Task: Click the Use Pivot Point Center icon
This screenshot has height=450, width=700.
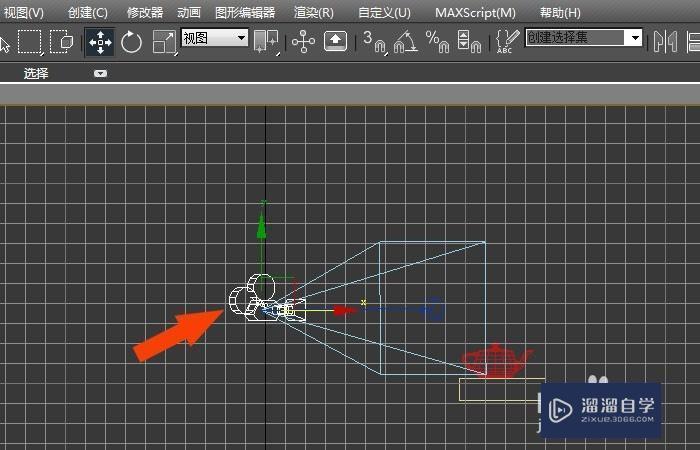Action: point(267,42)
